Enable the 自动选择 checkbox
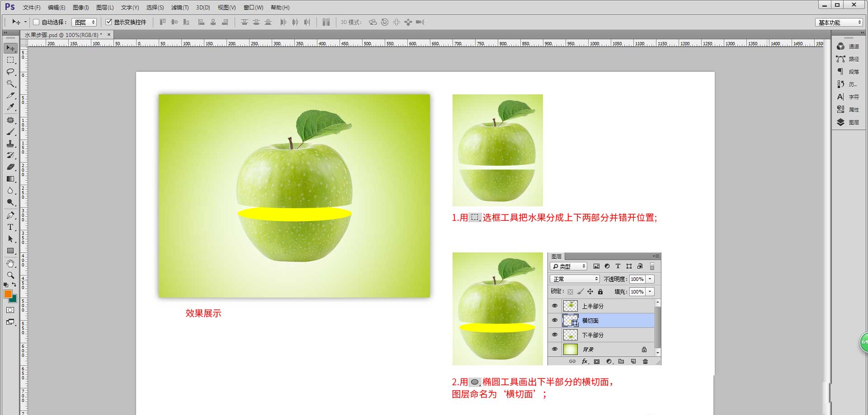This screenshot has height=415, width=868. [x=36, y=22]
